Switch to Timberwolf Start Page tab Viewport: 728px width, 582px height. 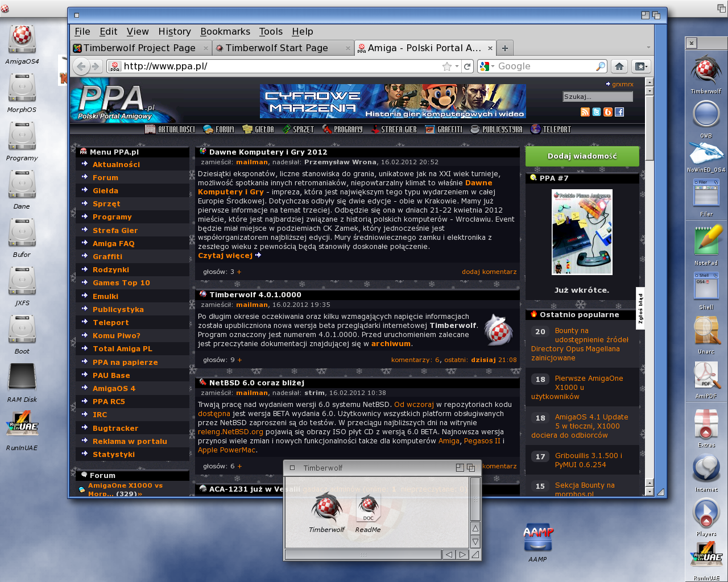(283, 48)
